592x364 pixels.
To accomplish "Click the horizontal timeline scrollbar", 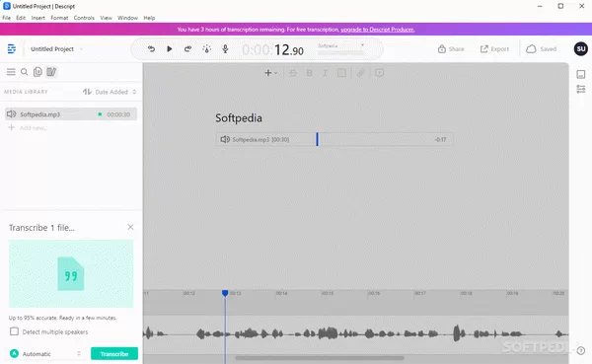I will click(x=320, y=357).
